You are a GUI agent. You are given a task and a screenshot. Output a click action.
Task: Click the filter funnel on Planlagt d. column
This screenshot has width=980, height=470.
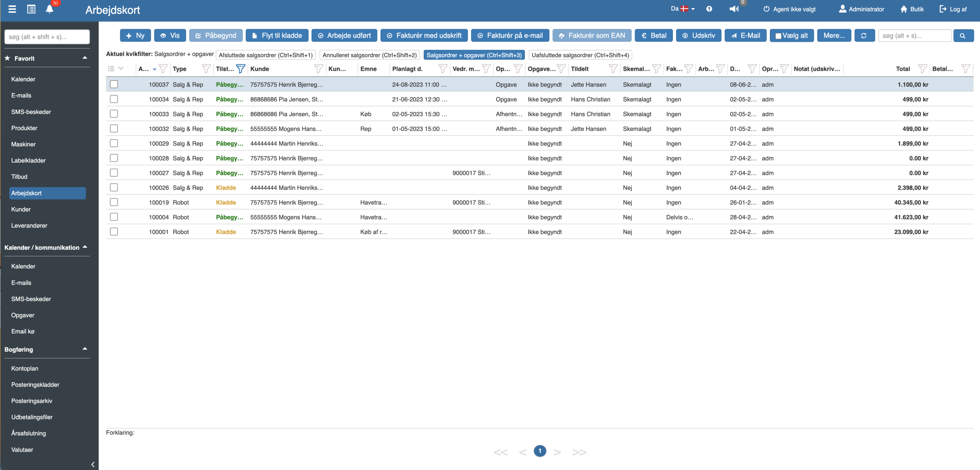(x=443, y=69)
